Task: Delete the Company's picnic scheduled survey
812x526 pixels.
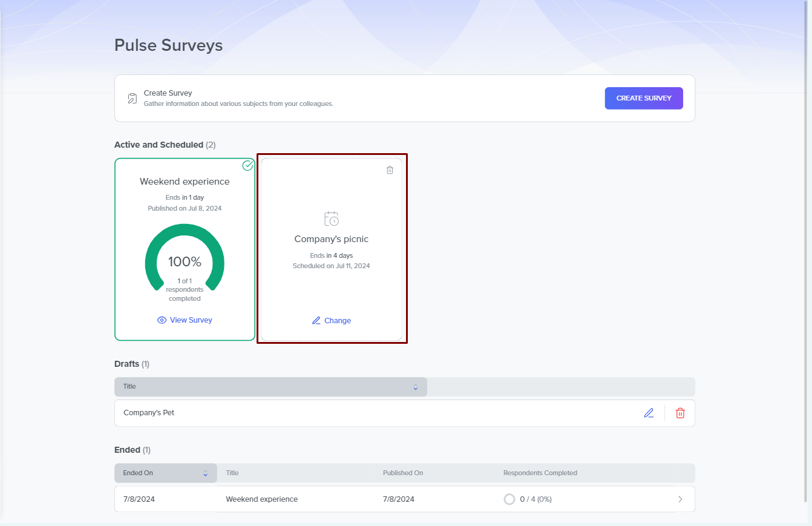Action: click(390, 170)
